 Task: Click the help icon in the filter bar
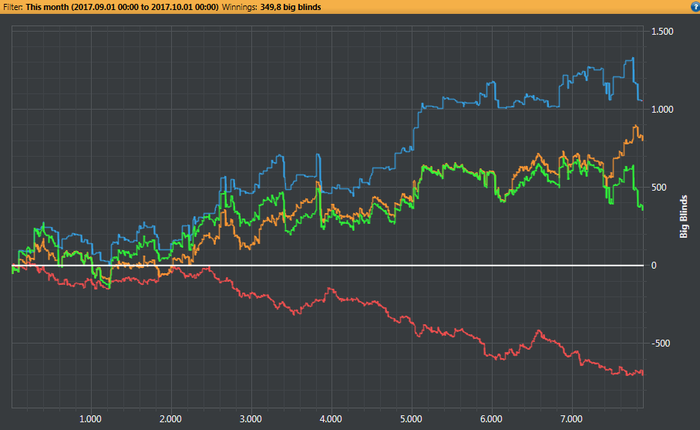696,7
